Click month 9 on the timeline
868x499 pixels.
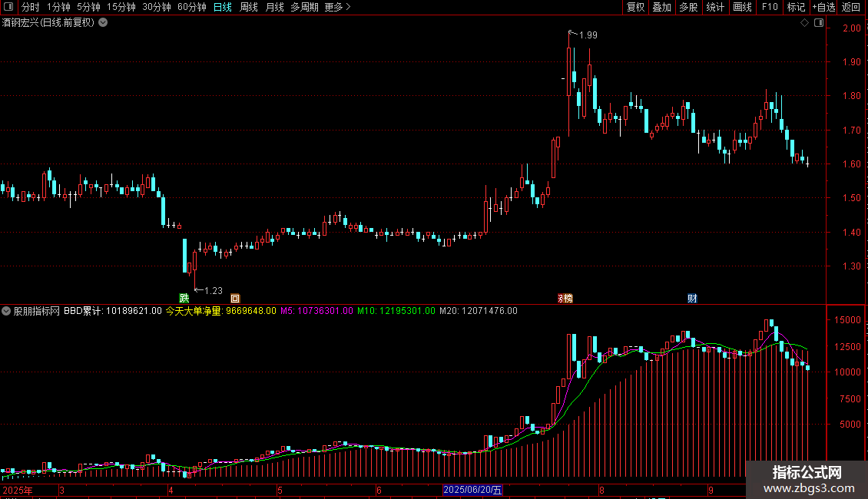711,490
